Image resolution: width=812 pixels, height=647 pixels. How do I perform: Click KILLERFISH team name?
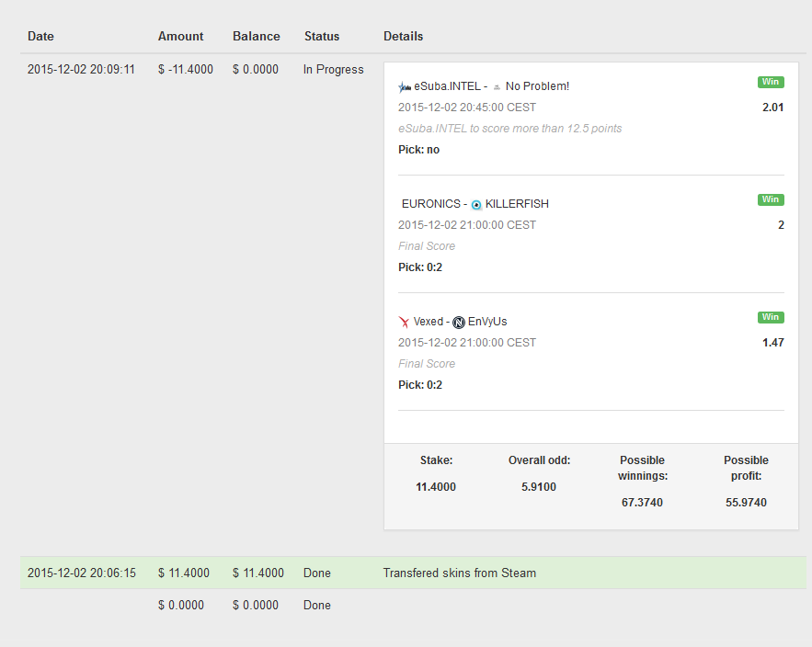coord(517,204)
